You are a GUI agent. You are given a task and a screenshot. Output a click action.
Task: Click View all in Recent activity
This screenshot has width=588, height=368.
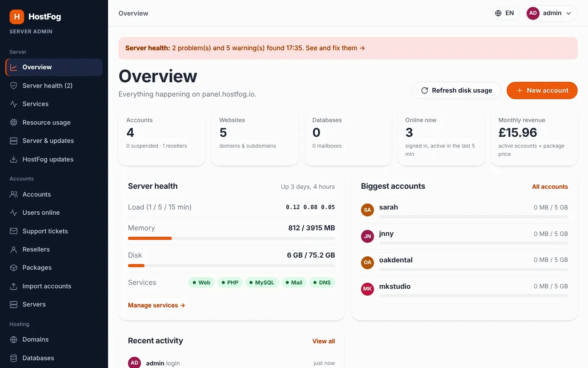(x=324, y=341)
